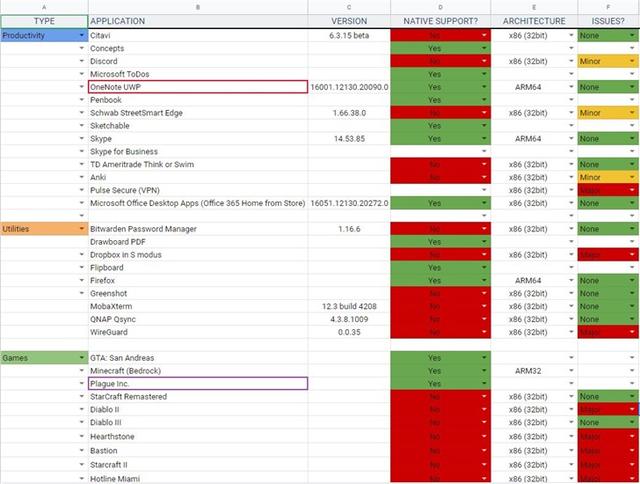The image size is (640, 484).
Task: Select the Flipboard cell
Action: 198,268
